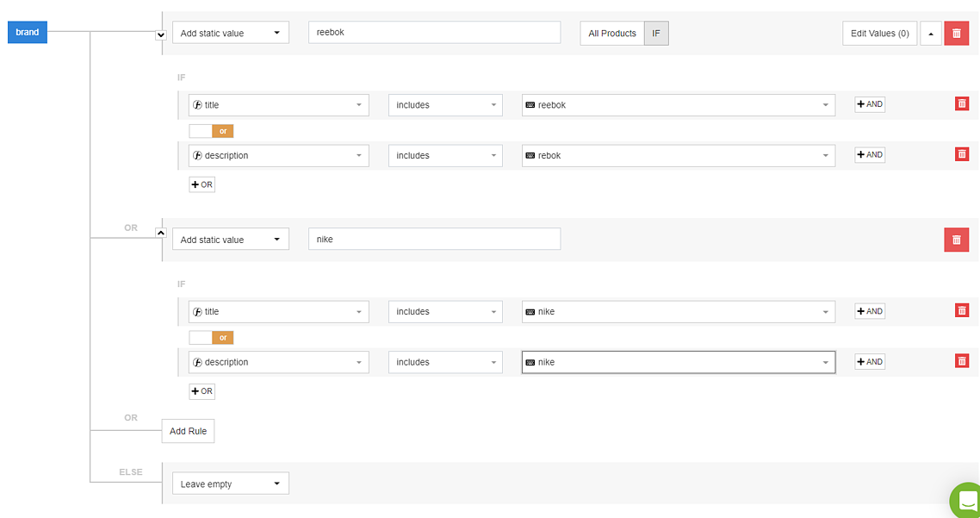Image resolution: width=980 pixels, height=518 pixels.
Task: Open Edit Values (0)
Action: click(879, 34)
